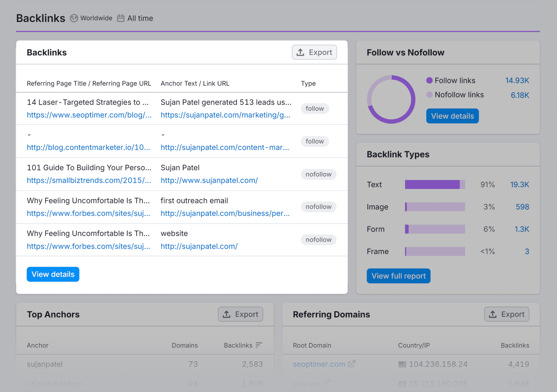
Task: Click the Export icon in the Backlinks panel
Action: click(300, 52)
